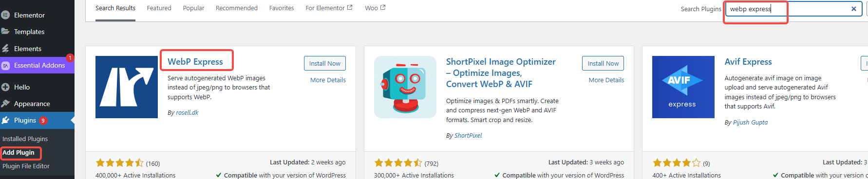Click the WebP Express star rating
868x179 pixels.
[x=119, y=163]
